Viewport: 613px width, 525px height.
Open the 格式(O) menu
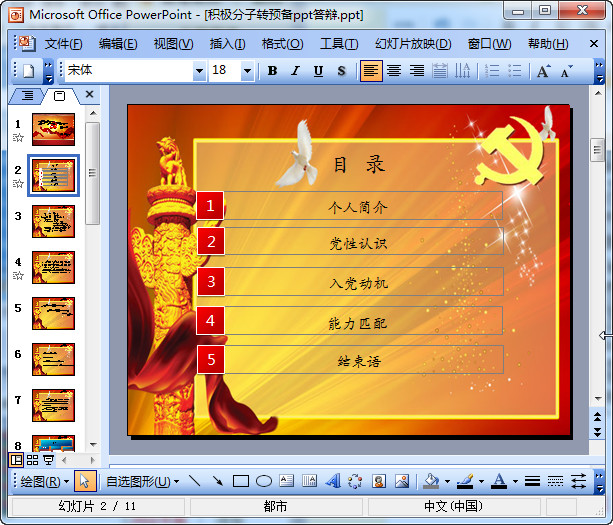pyautogui.click(x=282, y=44)
